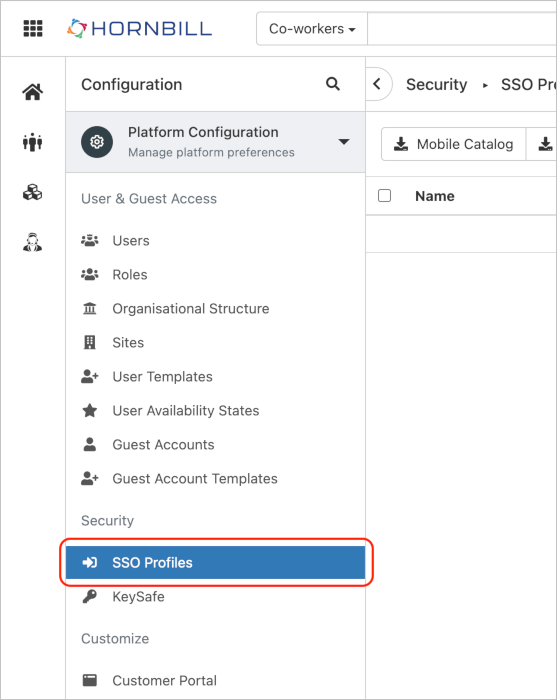Click the Hornbill logo
Image resolution: width=557 pixels, height=700 pixels.
139,29
